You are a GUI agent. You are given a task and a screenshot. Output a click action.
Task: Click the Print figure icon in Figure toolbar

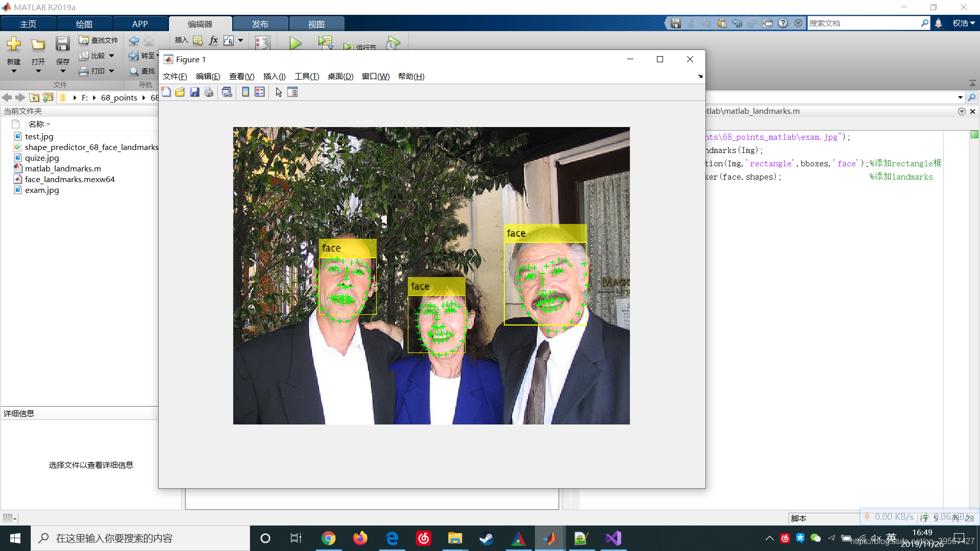pyautogui.click(x=209, y=92)
